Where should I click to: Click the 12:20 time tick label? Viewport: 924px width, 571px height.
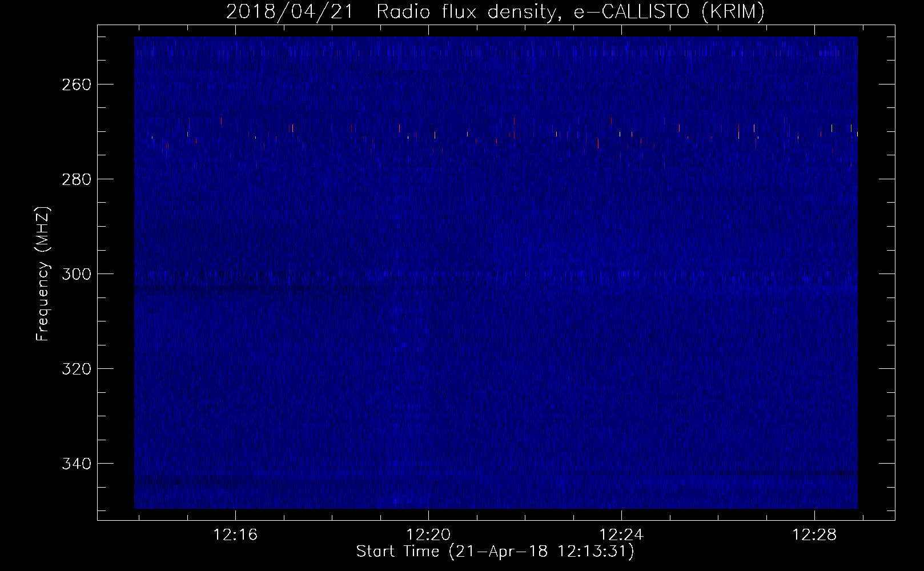click(x=428, y=534)
